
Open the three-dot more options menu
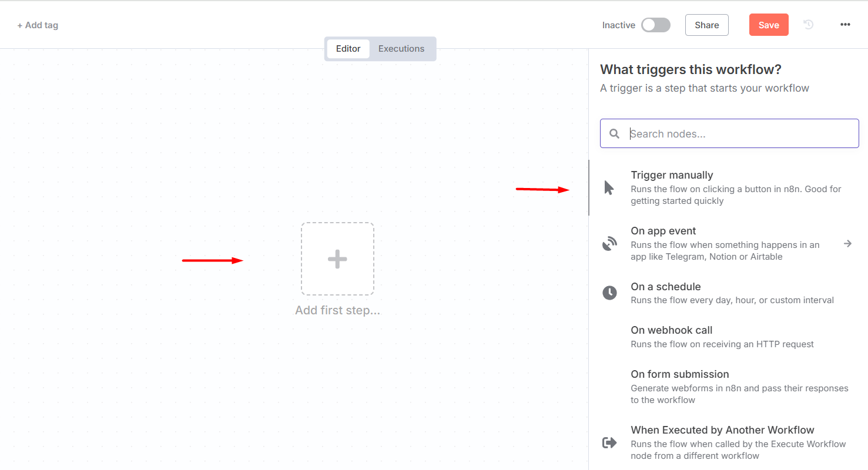[x=845, y=25]
